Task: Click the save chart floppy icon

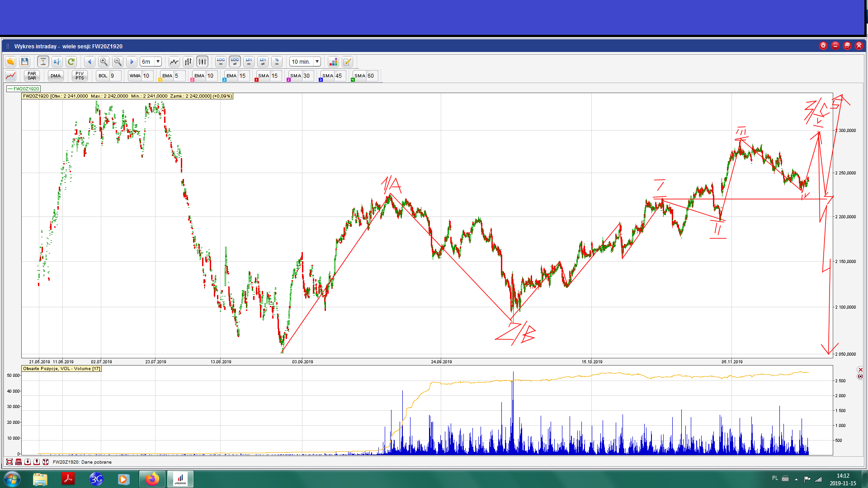Action: click(x=25, y=61)
